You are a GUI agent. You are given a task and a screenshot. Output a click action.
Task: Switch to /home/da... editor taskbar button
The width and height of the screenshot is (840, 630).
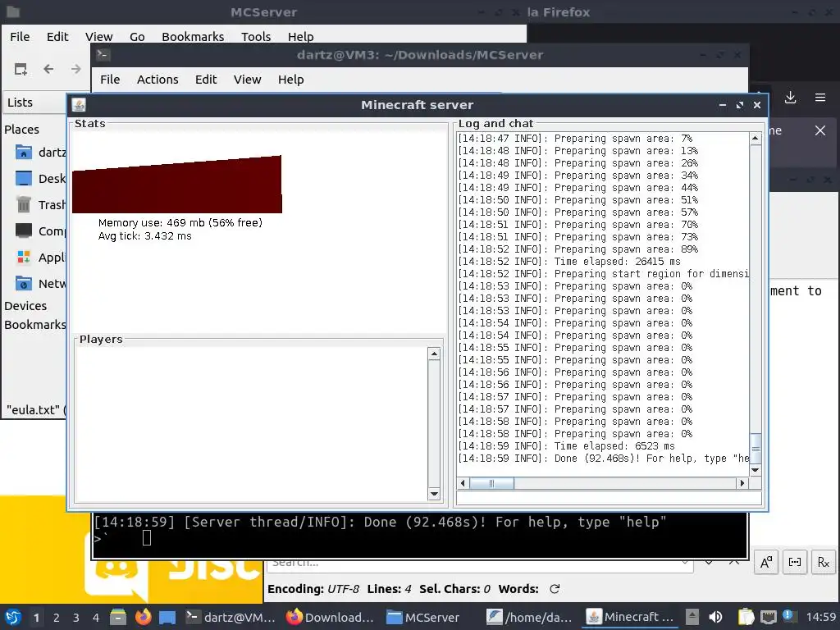529,618
